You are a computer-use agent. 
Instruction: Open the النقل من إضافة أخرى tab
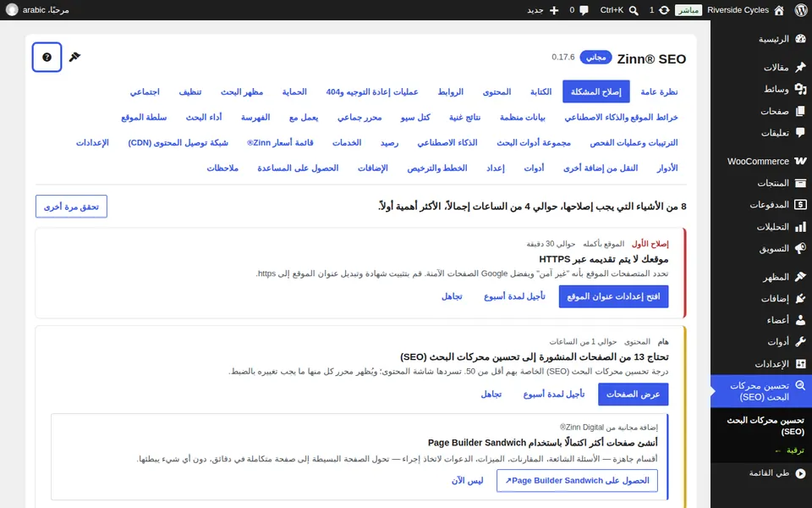tap(601, 168)
